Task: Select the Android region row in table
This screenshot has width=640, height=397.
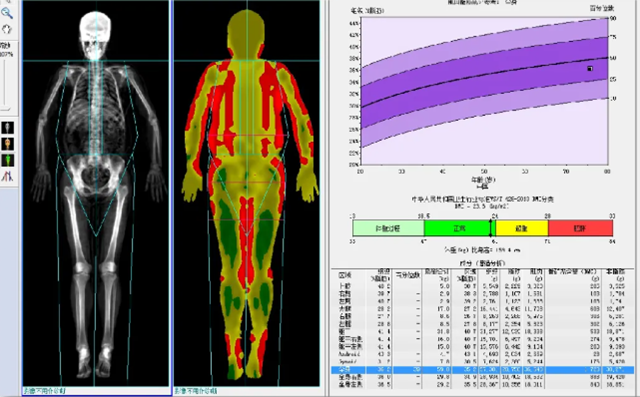Action: [482, 354]
